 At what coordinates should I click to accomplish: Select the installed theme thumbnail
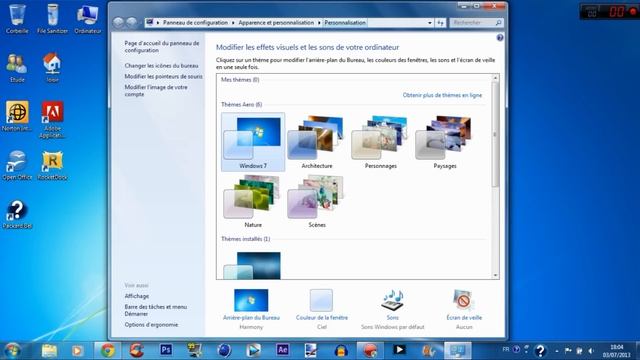pos(253,265)
